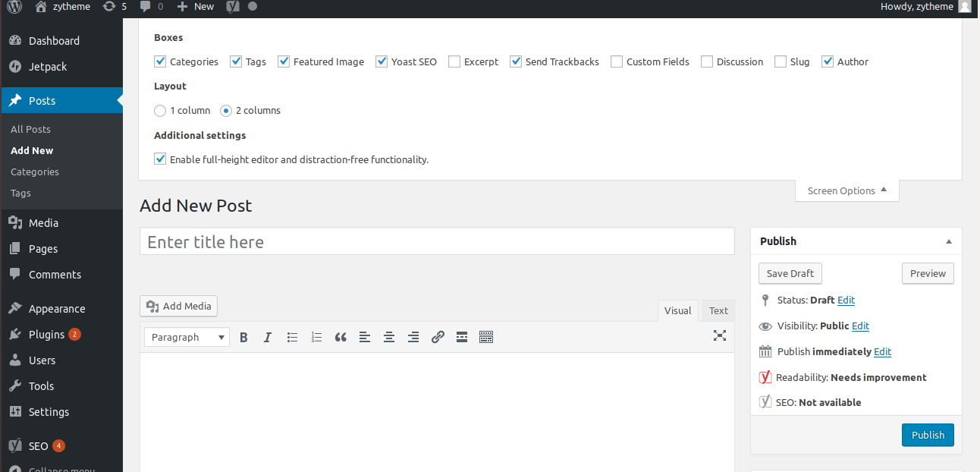Screen dimensions: 980x472
Task: Toggle the Send Trackbacks checkbox
Action: pos(516,61)
